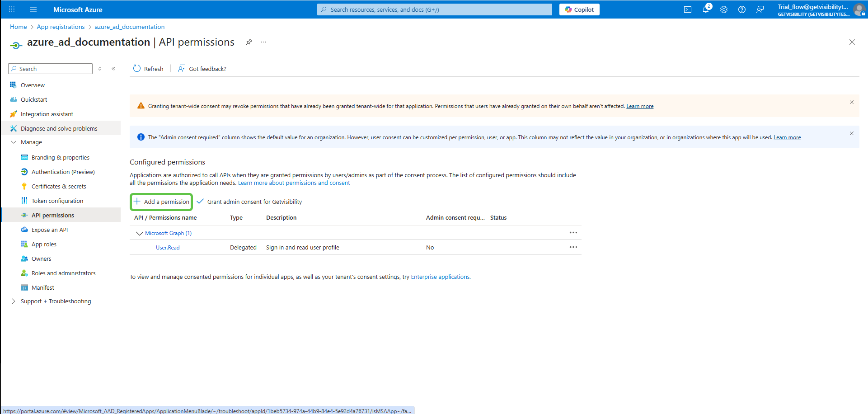Open the notifications bell

point(705,9)
